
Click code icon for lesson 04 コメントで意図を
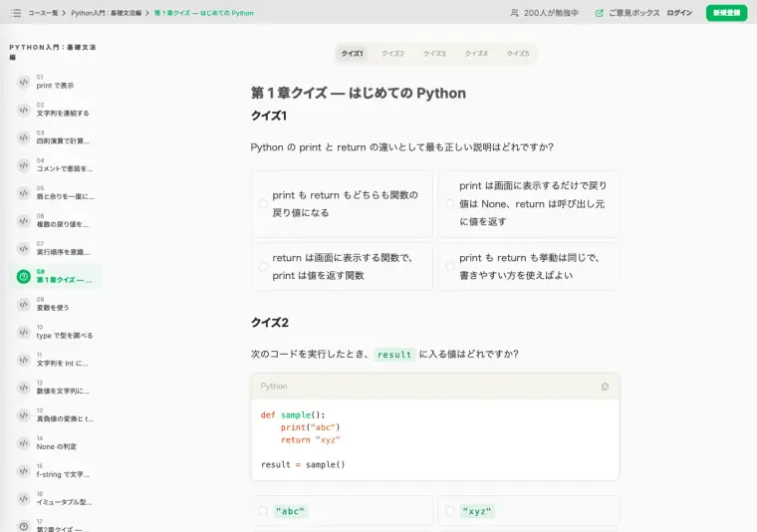[23, 165]
